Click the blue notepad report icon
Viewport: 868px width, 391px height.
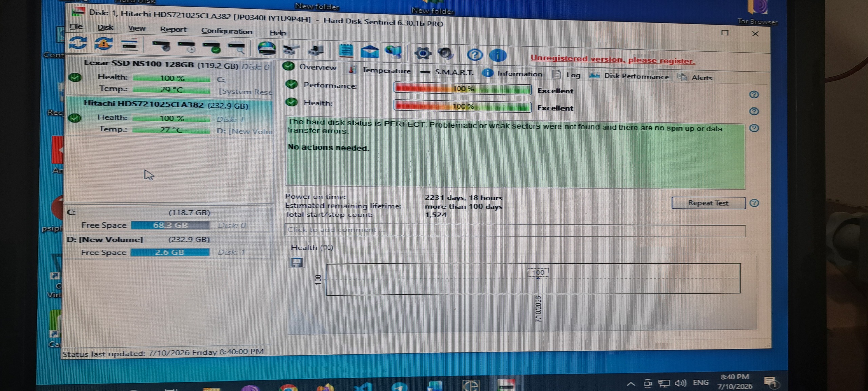click(x=346, y=51)
